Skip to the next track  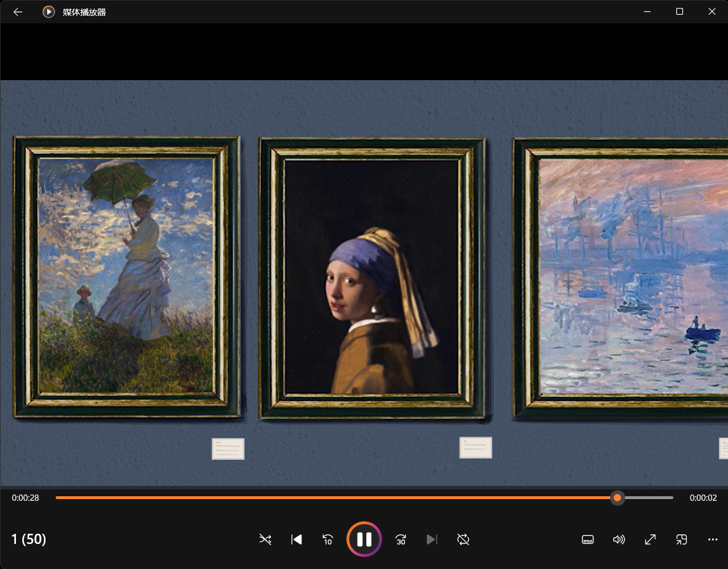pyautogui.click(x=432, y=539)
